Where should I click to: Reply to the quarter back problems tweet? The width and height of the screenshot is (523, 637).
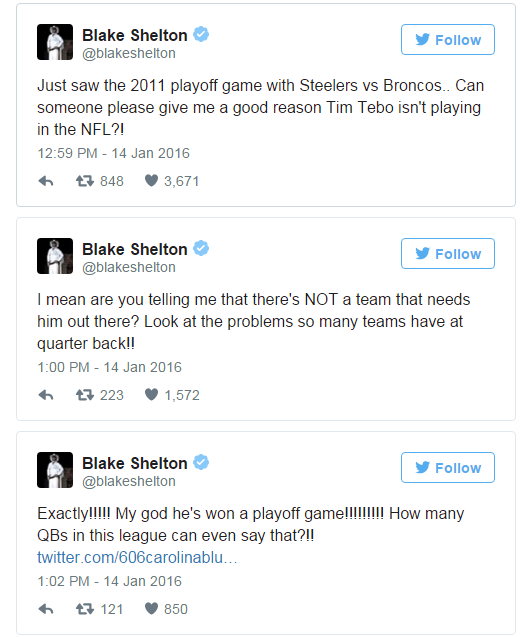click(x=46, y=395)
